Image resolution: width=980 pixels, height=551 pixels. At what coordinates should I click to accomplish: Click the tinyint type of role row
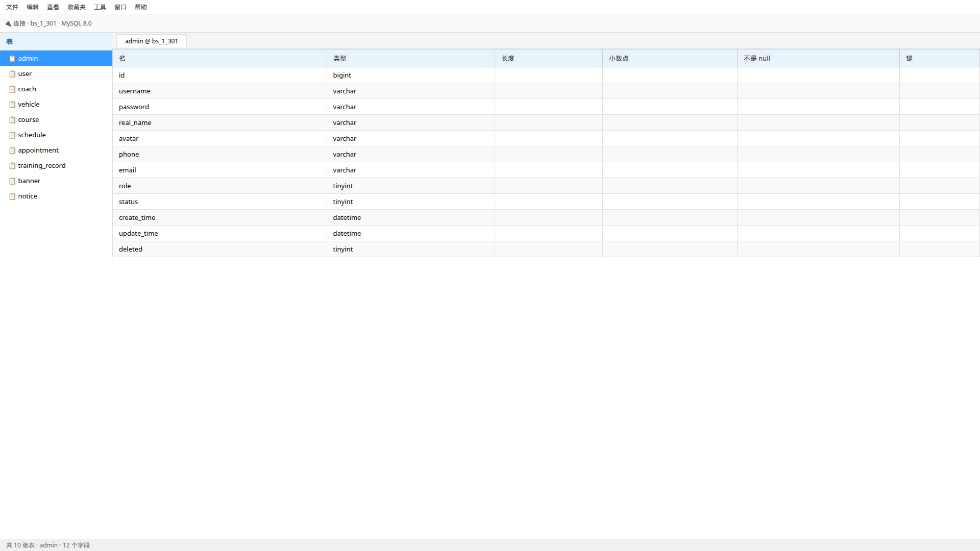pos(411,186)
